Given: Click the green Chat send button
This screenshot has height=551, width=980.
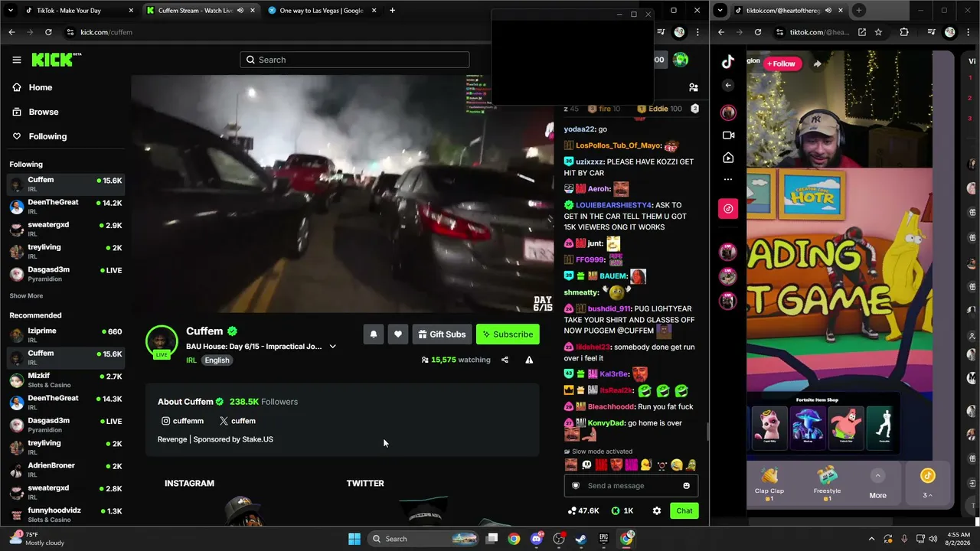Looking at the screenshot, I should tap(684, 510).
